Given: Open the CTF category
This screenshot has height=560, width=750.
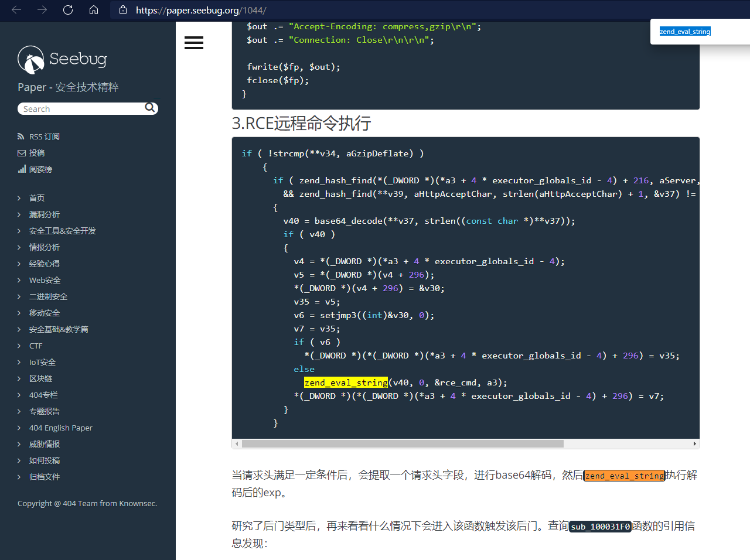Looking at the screenshot, I should point(36,346).
